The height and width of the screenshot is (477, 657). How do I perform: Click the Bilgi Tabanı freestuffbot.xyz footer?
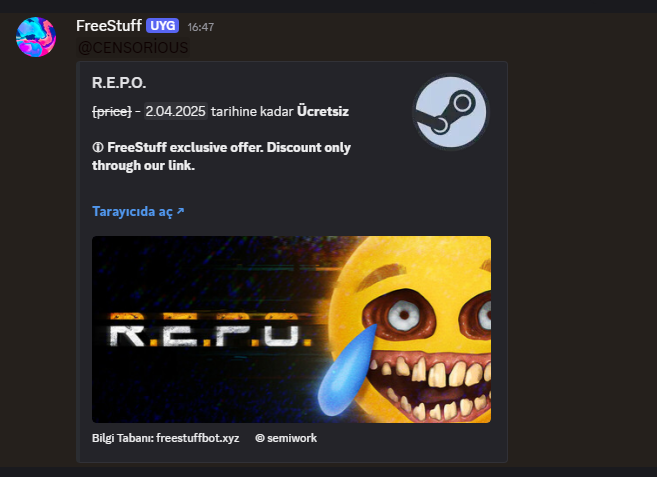[166, 438]
